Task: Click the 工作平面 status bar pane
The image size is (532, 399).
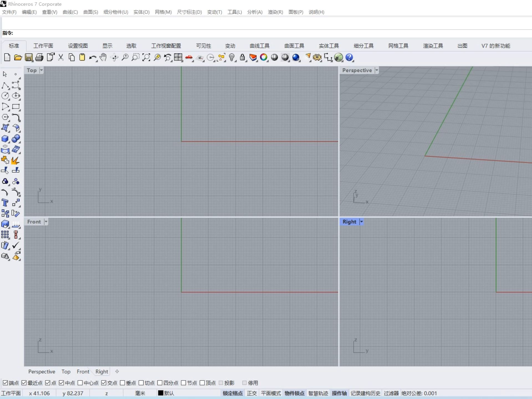Action: point(11,393)
